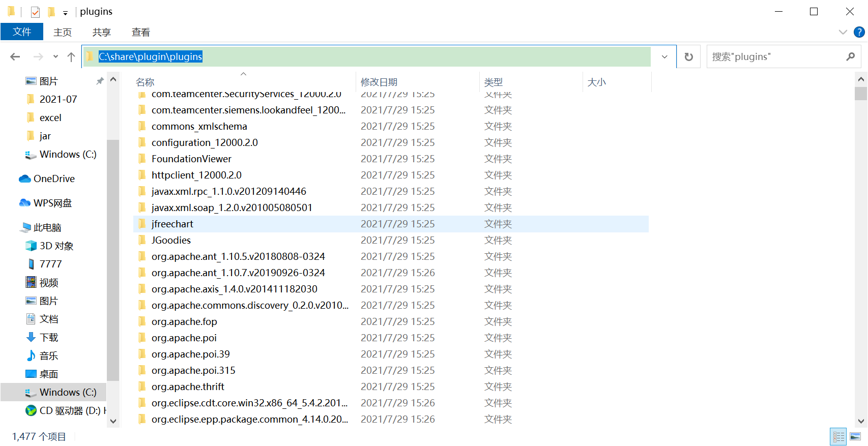This screenshot has height=446, width=868.
Task: Open 音乐 folder in sidebar
Action: tap(49, 355)
